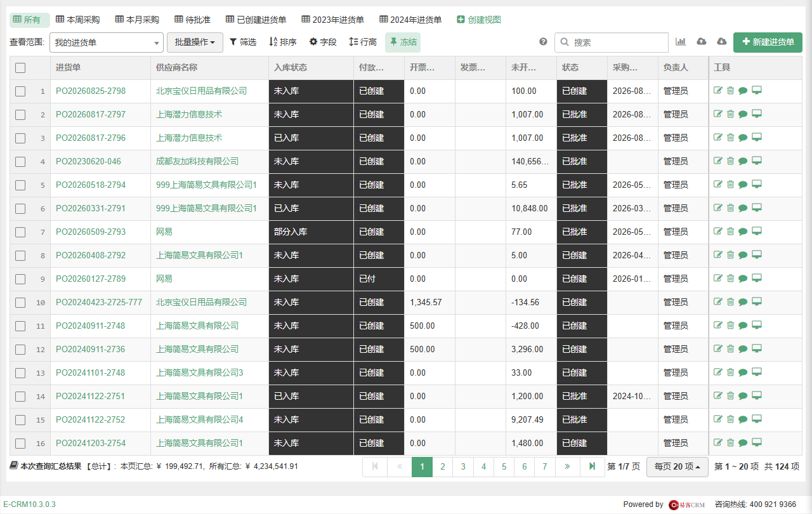The width and height of the screenshot is (812, 514).
Task: Switch to 已创建进货单 view tab
Action: coord(256,20)
